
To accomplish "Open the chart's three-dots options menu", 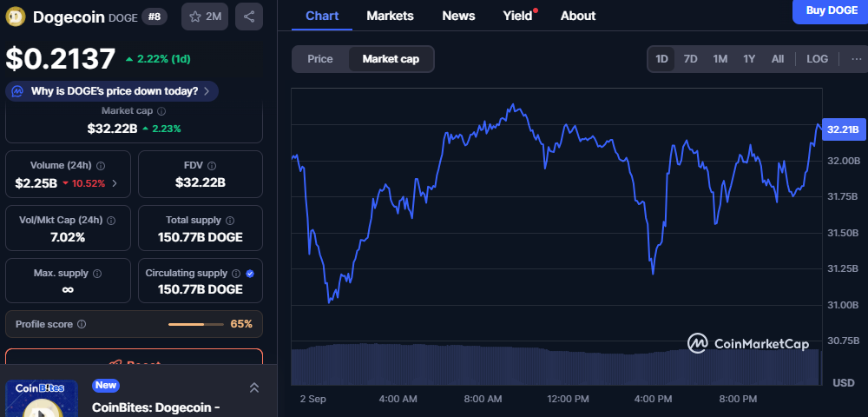I will click(x=857, y=59).
